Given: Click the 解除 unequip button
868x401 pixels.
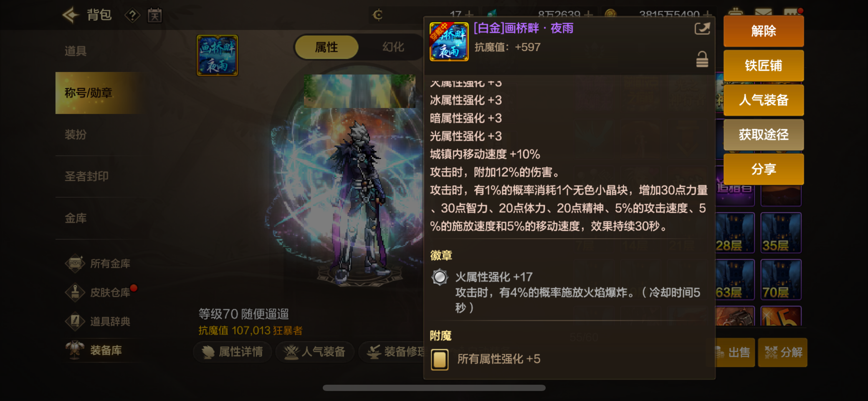Looking at the screenshot, I should point(763,31).
